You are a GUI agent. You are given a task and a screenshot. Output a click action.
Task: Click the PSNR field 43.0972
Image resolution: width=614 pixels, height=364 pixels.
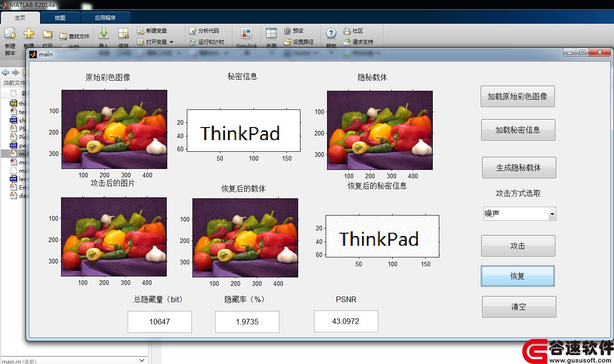pyautogui.click(x=346, y=321)
